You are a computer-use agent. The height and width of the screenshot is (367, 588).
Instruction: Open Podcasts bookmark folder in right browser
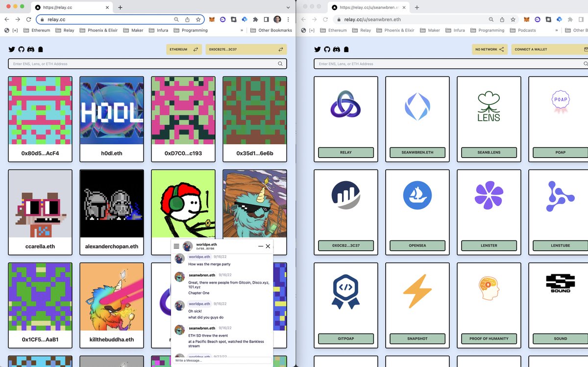click(x=523, y=30)
